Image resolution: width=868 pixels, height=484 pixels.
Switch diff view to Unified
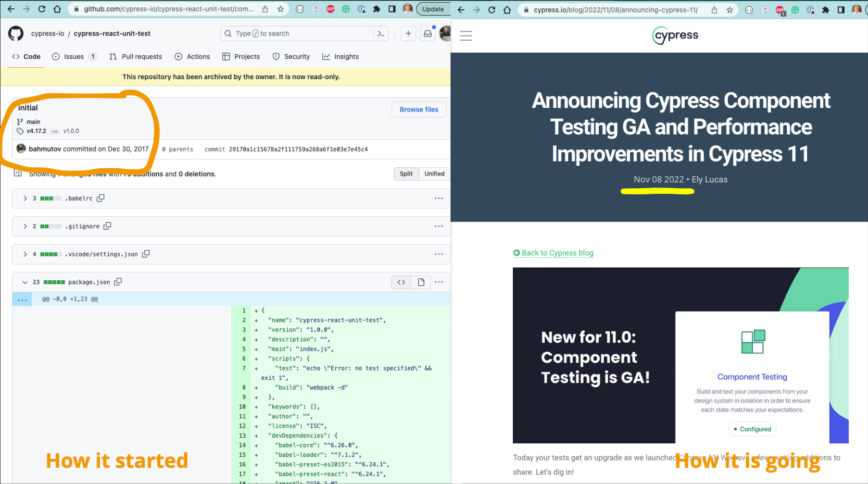tap(434, 173)
